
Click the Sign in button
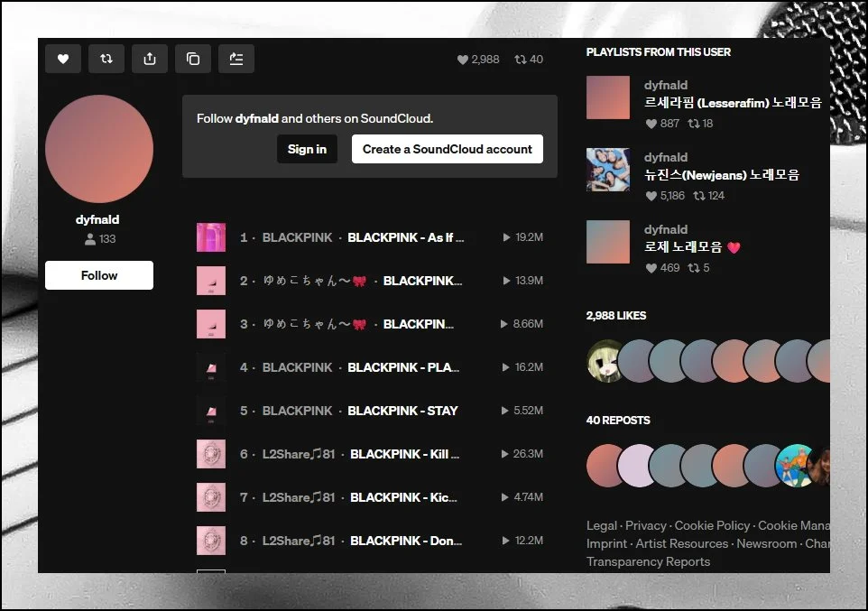click(307, 149)
